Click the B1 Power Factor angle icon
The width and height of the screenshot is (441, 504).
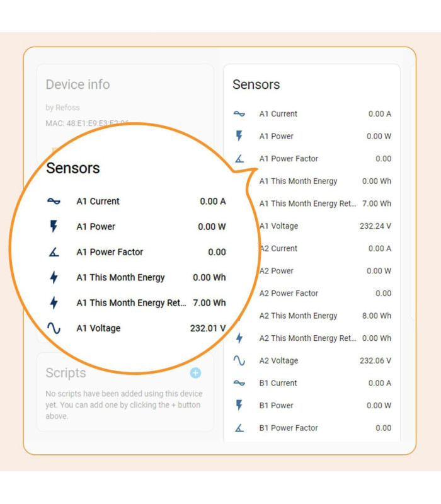(x=239, y=428)
